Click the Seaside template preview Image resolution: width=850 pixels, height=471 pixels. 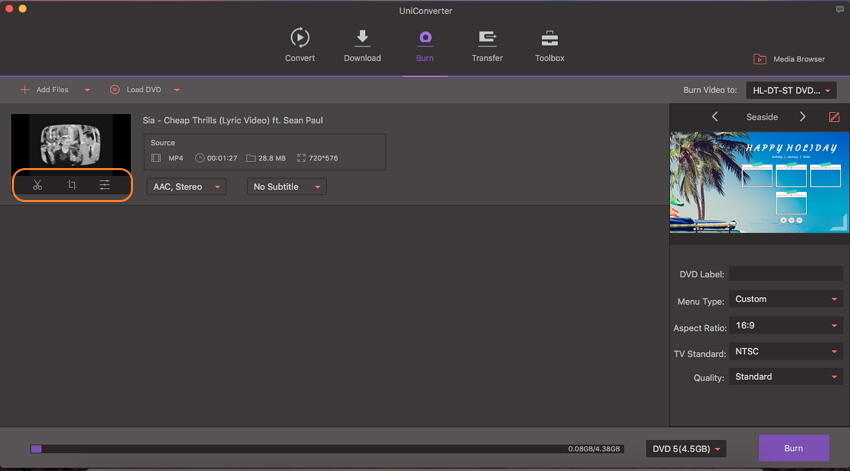759,182
